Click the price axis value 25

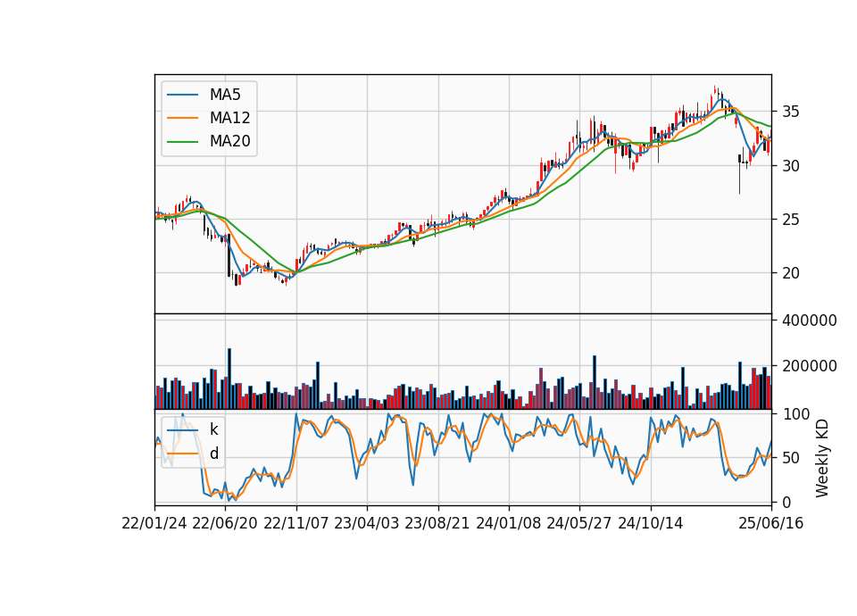coord(790,220)
